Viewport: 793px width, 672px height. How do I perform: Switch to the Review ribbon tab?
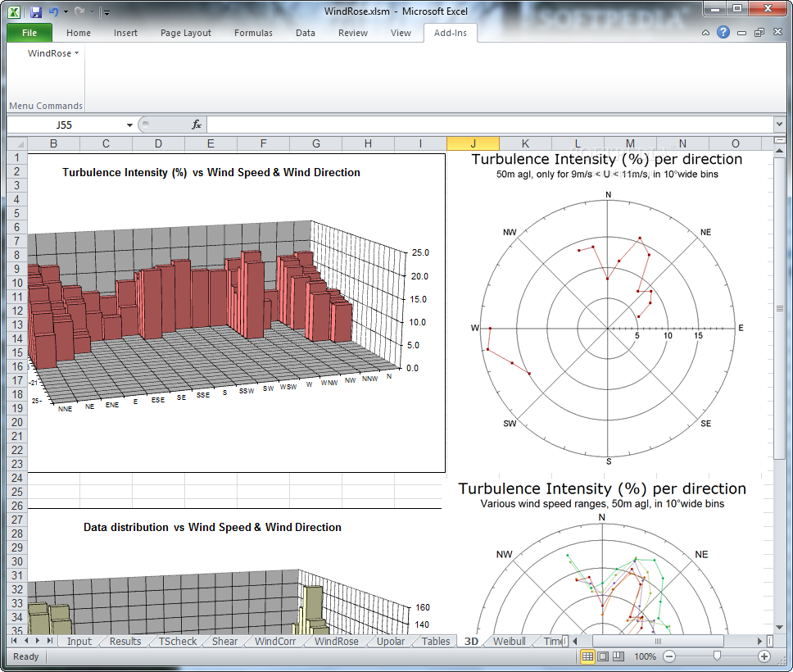pos(353,33)
